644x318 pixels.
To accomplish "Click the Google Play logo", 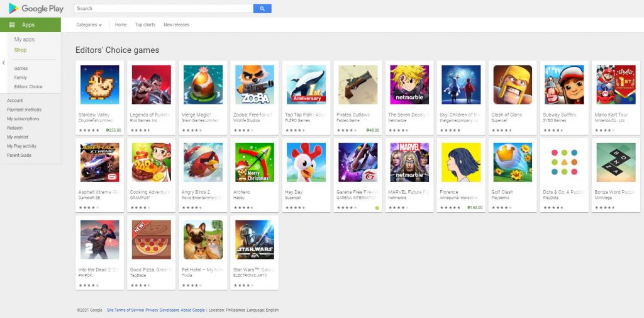I will [x=36, y=8].
